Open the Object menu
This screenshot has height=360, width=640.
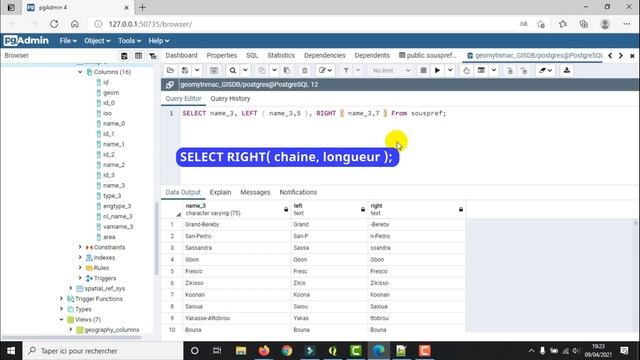[97, 41]
